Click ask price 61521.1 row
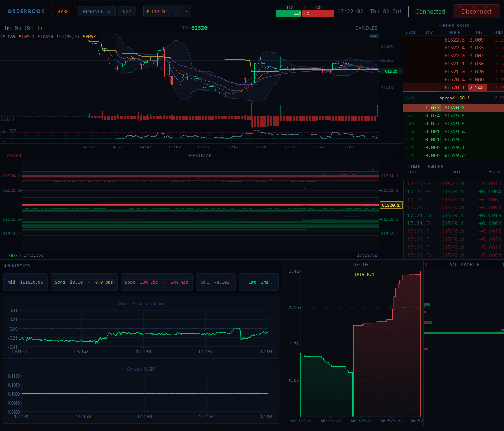Viewport: 504px width, 431px height. (453, 64)
